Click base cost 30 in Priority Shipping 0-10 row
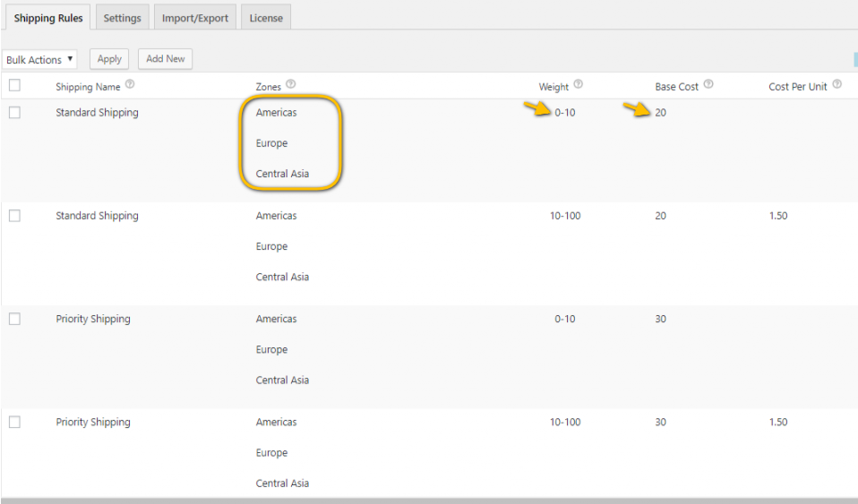 click(x=660, y=319)
